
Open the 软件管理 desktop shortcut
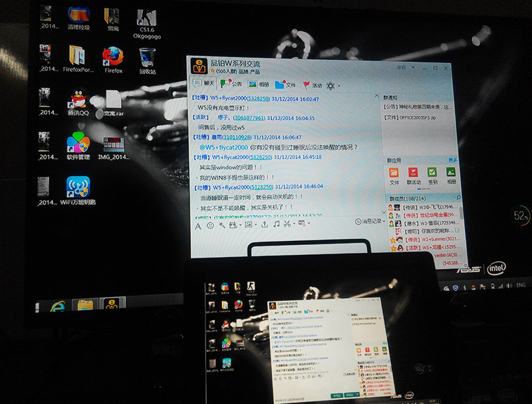pyautogui.click(x=78, y=146)
